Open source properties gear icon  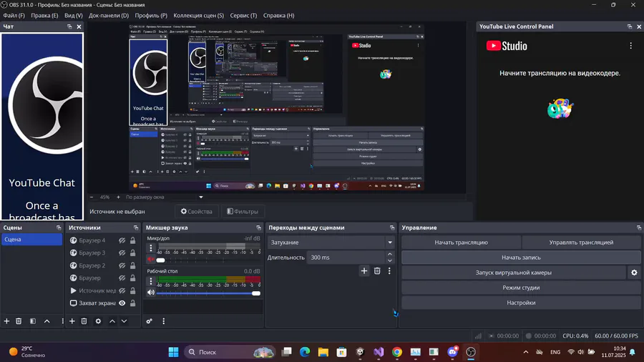[x=98, y=321]
